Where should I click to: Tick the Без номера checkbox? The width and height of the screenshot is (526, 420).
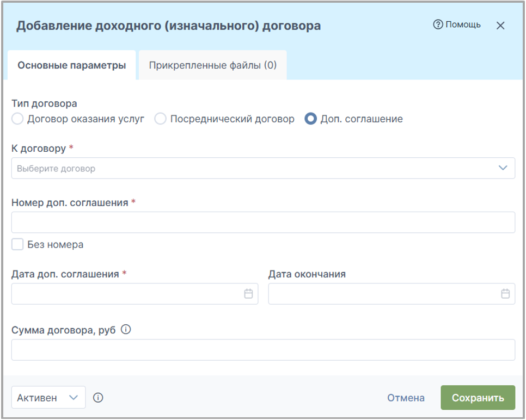(x=17, y=244)
